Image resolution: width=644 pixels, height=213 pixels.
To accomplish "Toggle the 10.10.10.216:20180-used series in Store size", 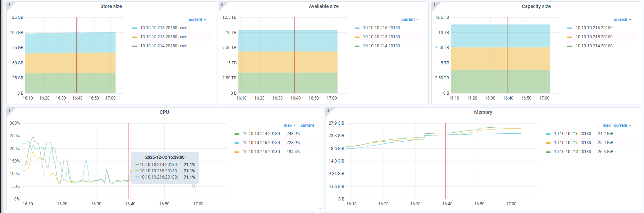I will coord(164,28).
